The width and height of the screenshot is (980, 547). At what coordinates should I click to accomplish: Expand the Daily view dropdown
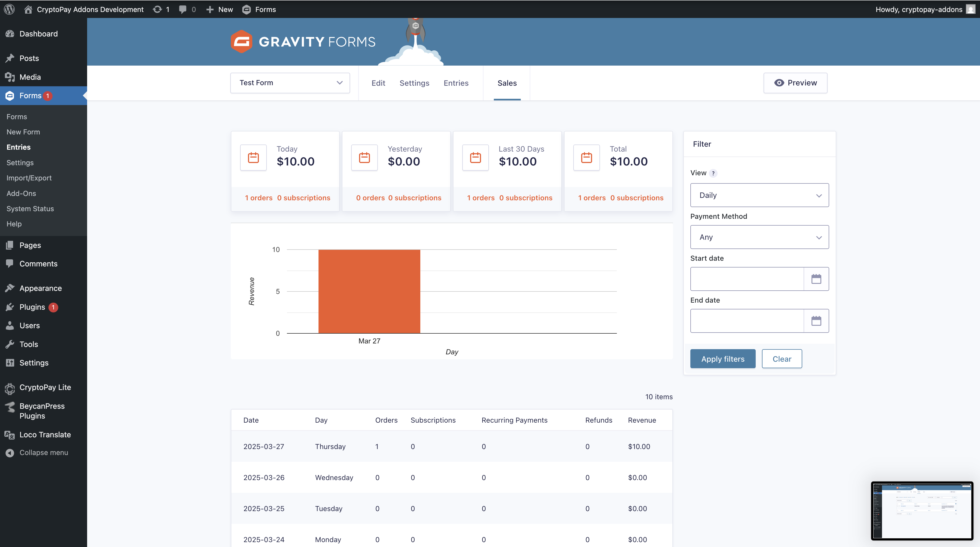tap(759, 195)
